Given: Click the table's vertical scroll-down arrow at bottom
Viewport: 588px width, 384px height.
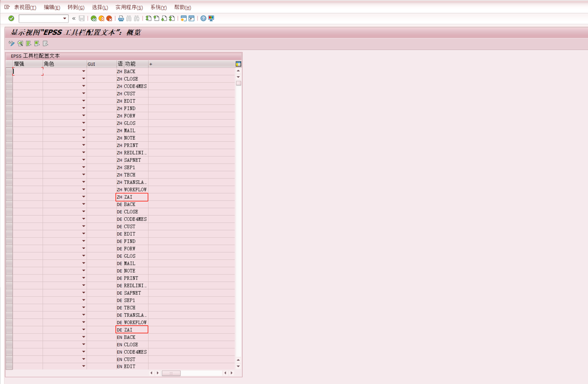Looking at the screenshot, I should pyautogui.click(x=238, y=366).
